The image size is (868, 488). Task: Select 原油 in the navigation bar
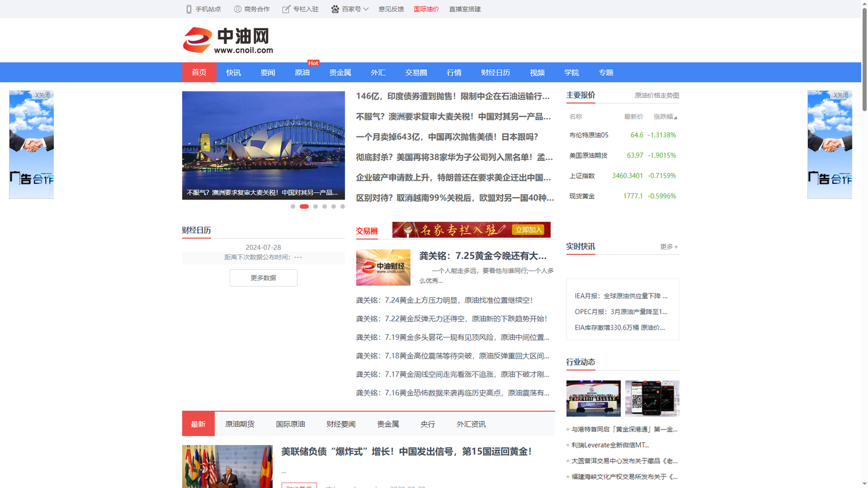pyautogui.click(x=302, y=72)
